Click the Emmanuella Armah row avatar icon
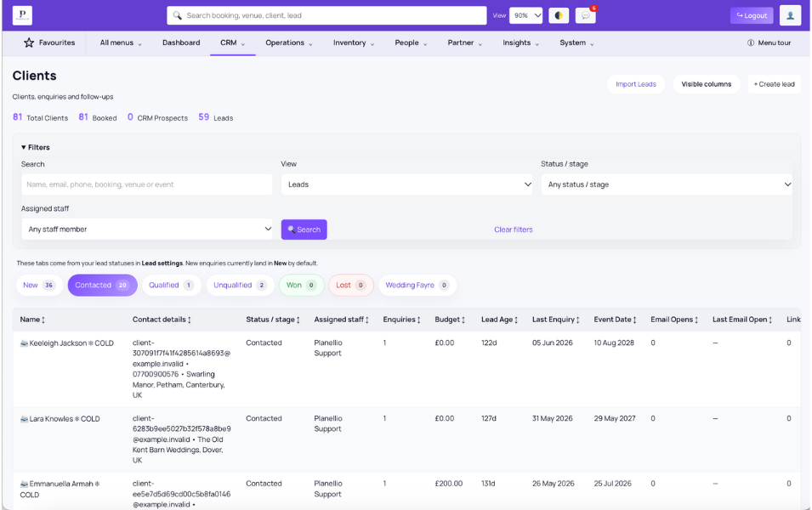Screen dimensions: 812x510 [x=24, y=484]
